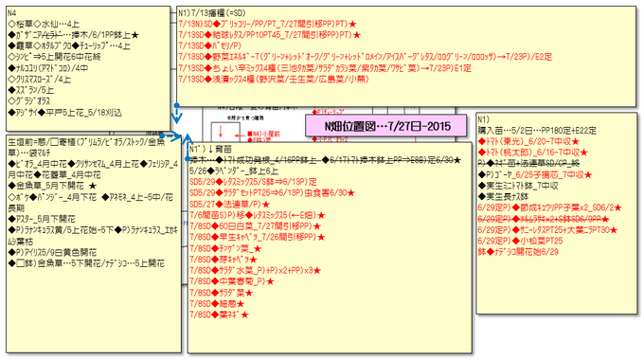644x360 pixels.
Task: Click the line starting '7/6間苗S)P)移'
Action: pyautogui.click(x=257, y=215)
